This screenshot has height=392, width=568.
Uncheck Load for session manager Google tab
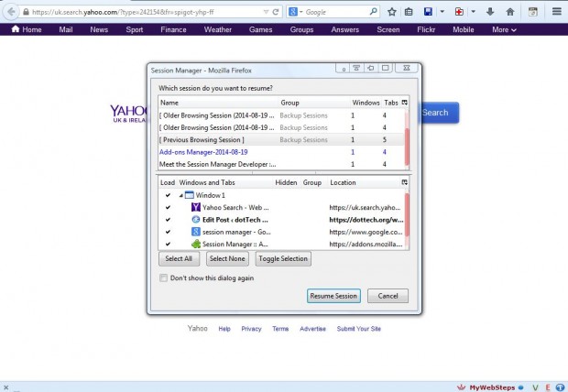coord(168,232)
